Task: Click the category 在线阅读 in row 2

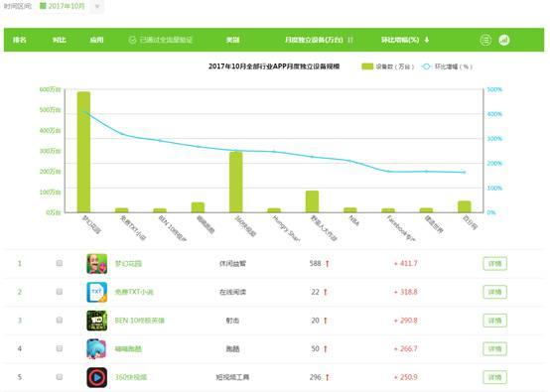Action: 232,292
